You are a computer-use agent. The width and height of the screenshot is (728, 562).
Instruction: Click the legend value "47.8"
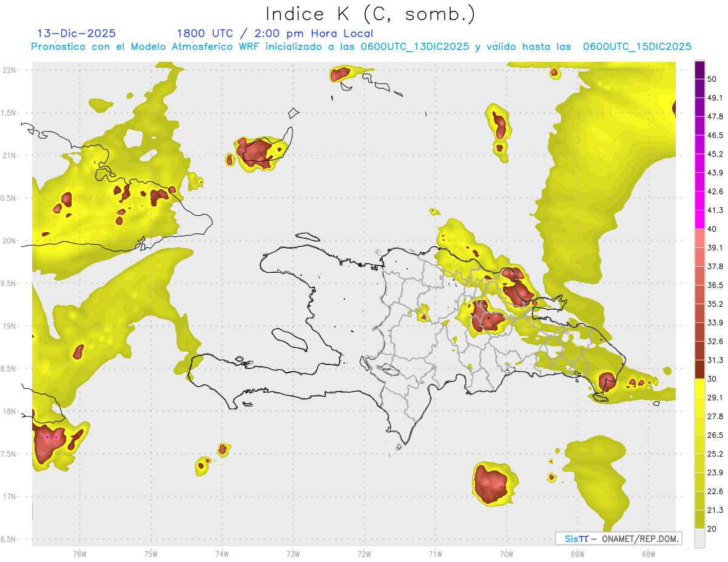click(x=715, y=116)
